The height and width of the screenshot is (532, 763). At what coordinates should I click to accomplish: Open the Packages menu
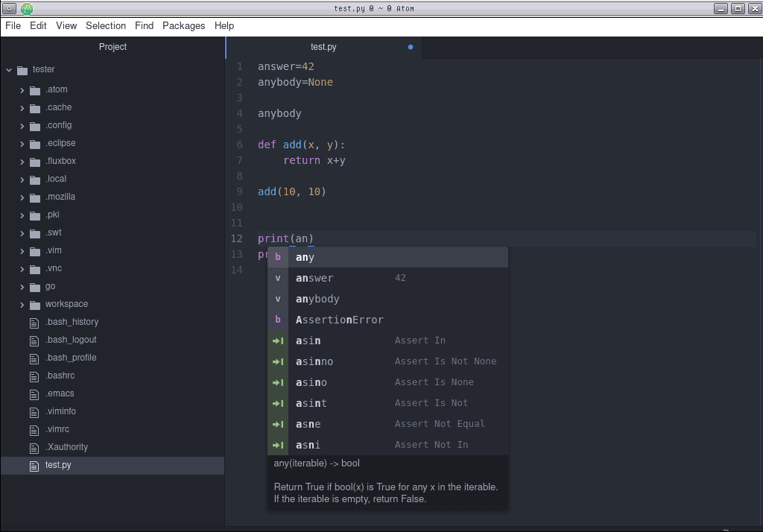click(x=183, y=25)
